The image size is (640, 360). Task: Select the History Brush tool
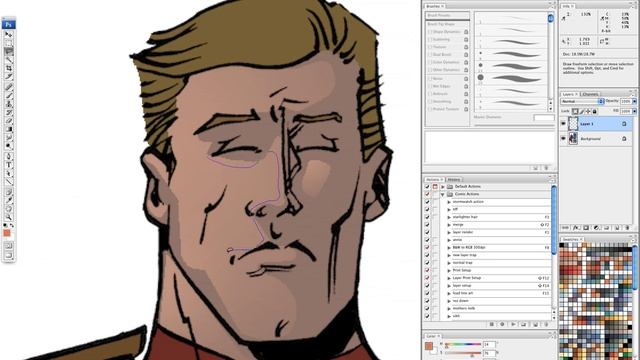click(x=8, y=113)
